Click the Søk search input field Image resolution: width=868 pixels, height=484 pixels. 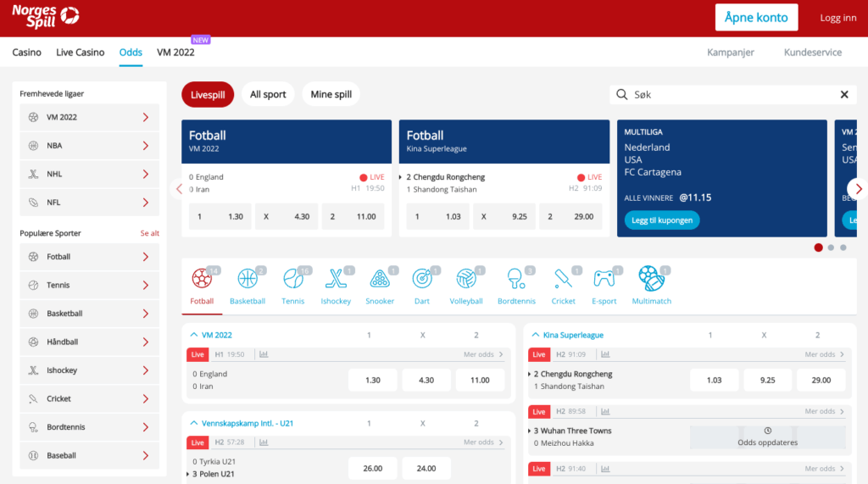coord(733,95)
